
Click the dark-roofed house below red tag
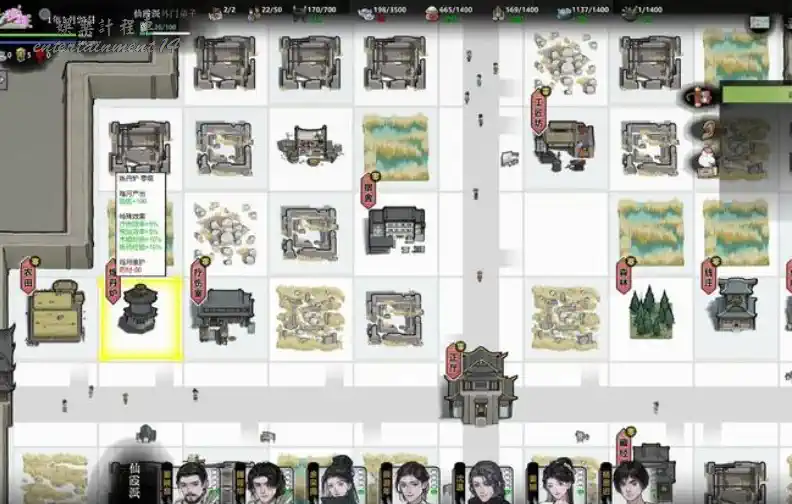point(396,229)
